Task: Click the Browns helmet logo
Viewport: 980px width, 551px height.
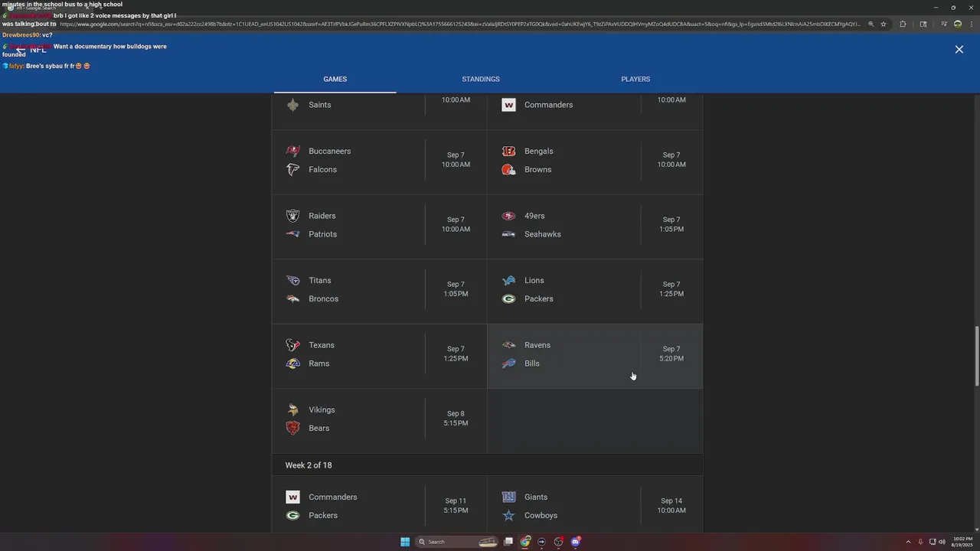Action: (x=508, y=169)
